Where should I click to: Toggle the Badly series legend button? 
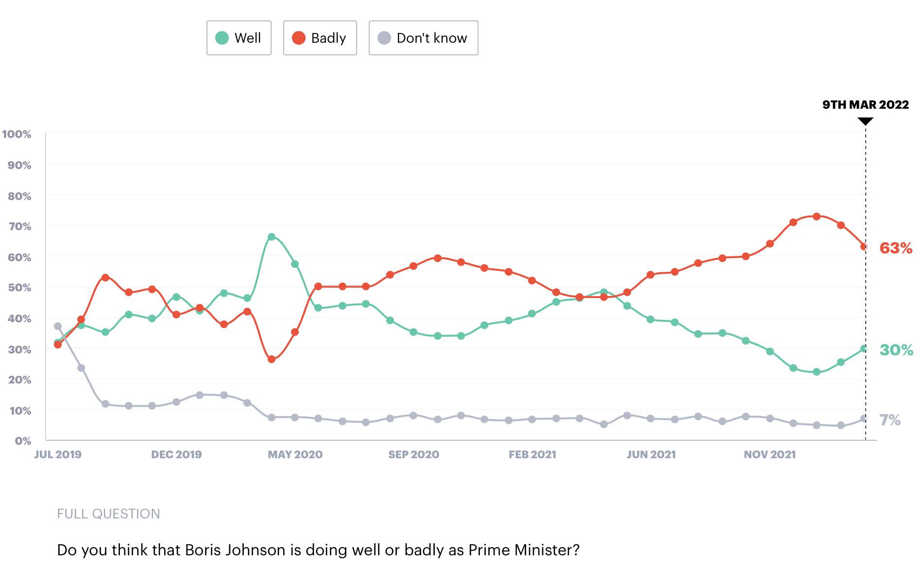pyautogui.click(x=320, y=38)
